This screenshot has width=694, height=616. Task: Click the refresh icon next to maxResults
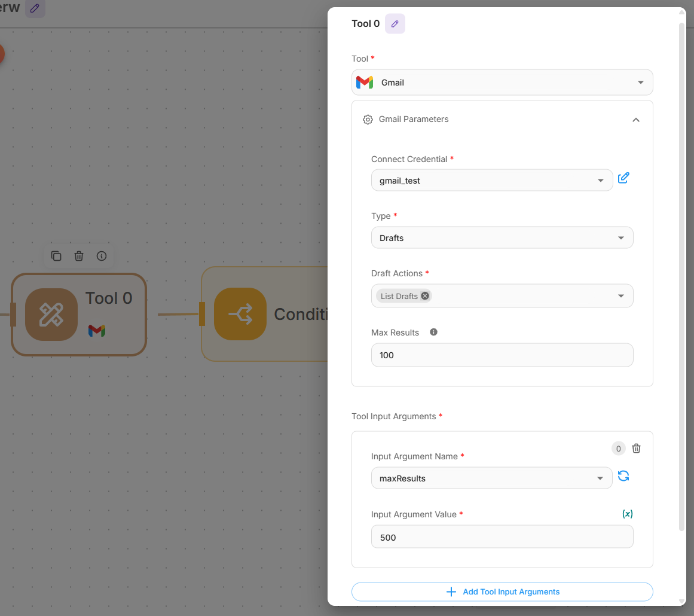[x=623, y=476]
